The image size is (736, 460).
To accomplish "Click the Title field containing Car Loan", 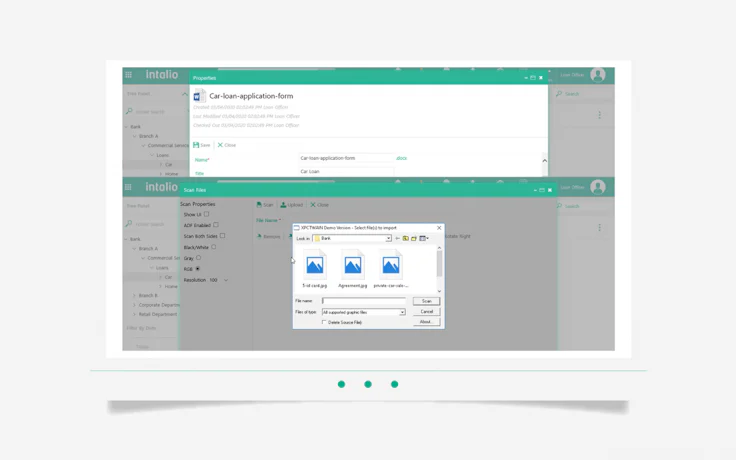I will click(346, 171).
